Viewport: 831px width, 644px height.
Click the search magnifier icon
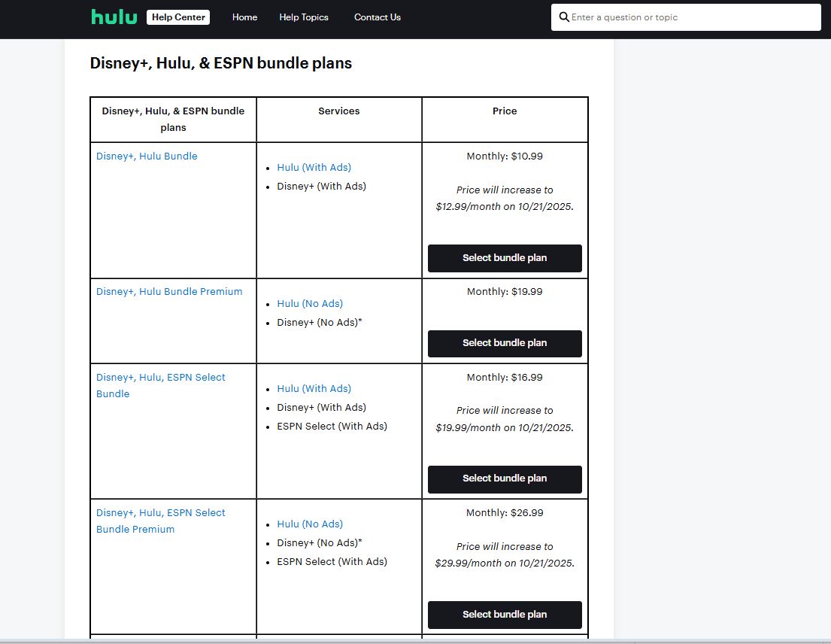(564, 17)
